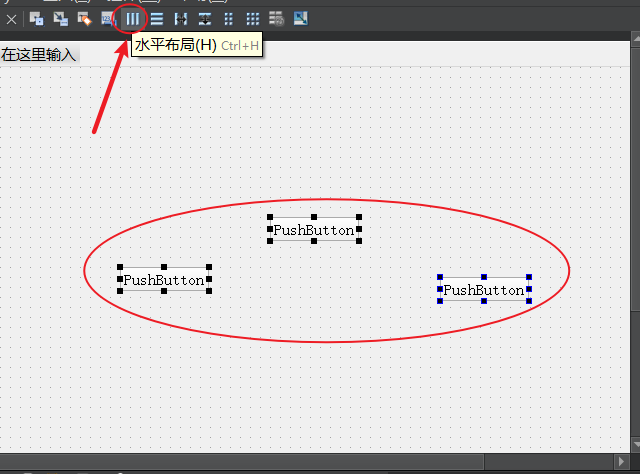Click the '在这里输入' menu placeholder
The height and width of the screenshot is (474, 640).
pyautogui.click(x=39, y=54)
